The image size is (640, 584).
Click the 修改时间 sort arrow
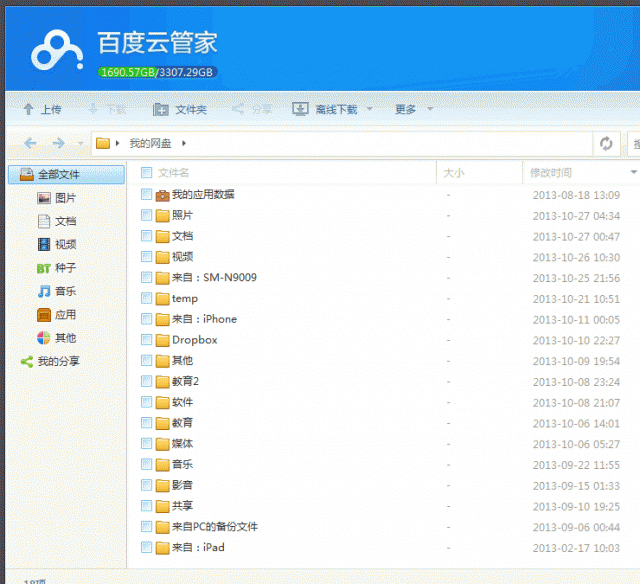(x=634, y=172)
